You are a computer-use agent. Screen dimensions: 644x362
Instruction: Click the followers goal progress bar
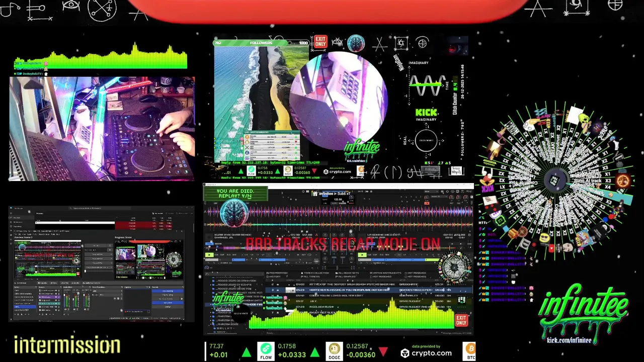(x=262, y=43)
